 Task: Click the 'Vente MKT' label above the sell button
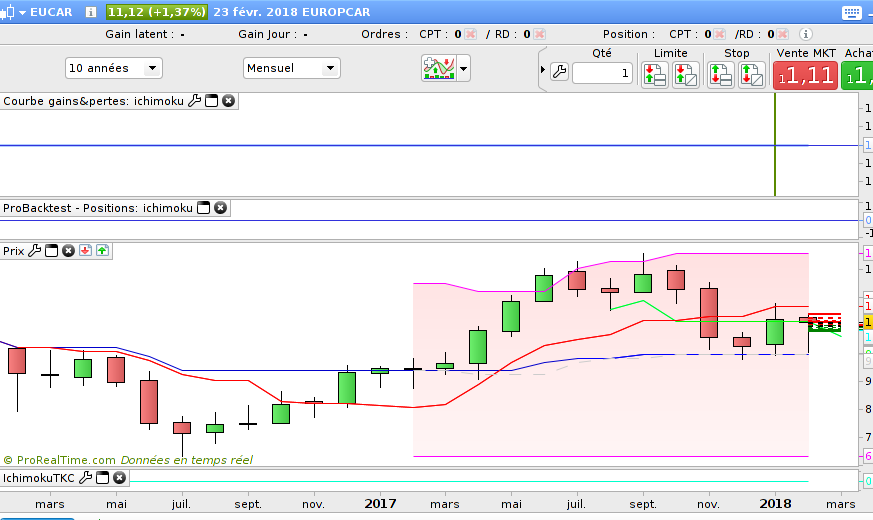point(806,53)
